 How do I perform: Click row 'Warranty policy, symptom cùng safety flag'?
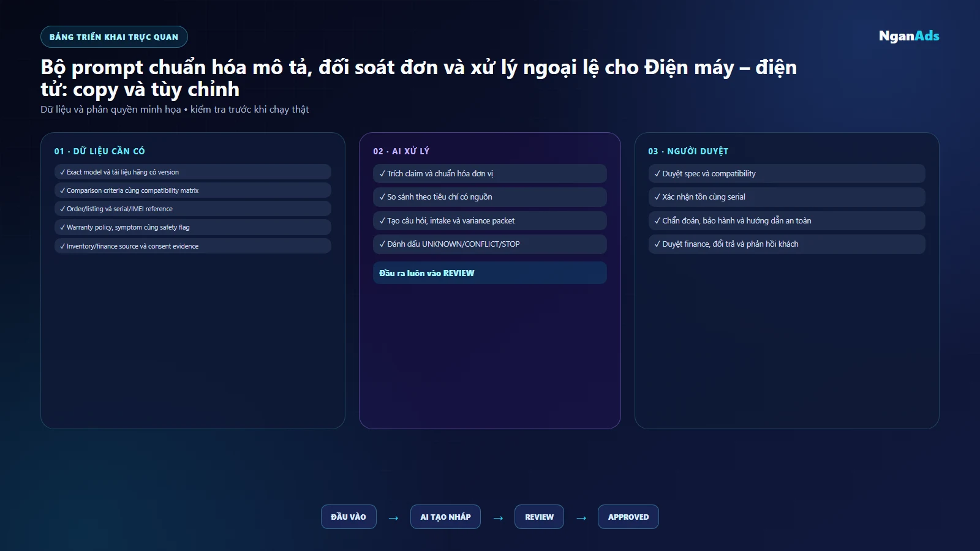click(193, 227)
